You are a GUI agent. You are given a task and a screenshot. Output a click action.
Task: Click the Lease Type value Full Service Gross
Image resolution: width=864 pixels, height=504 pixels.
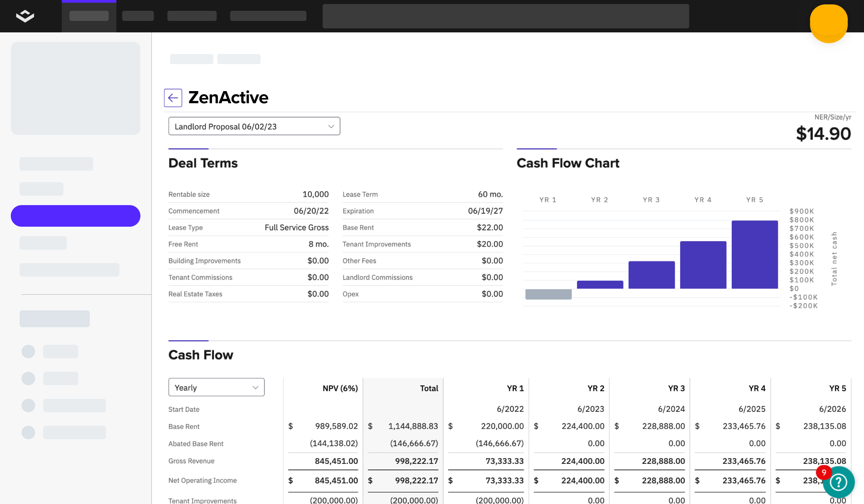tap(297, 227)
